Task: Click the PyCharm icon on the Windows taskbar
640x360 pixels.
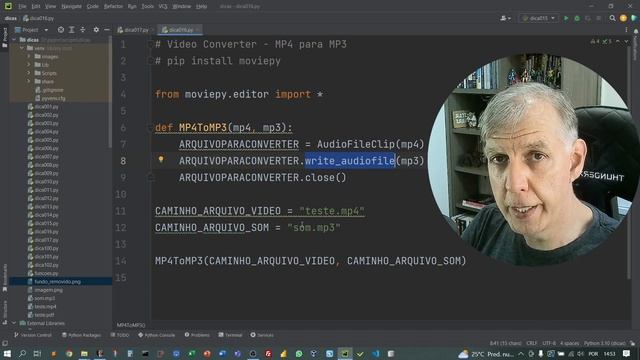Action: coord(345,353)
